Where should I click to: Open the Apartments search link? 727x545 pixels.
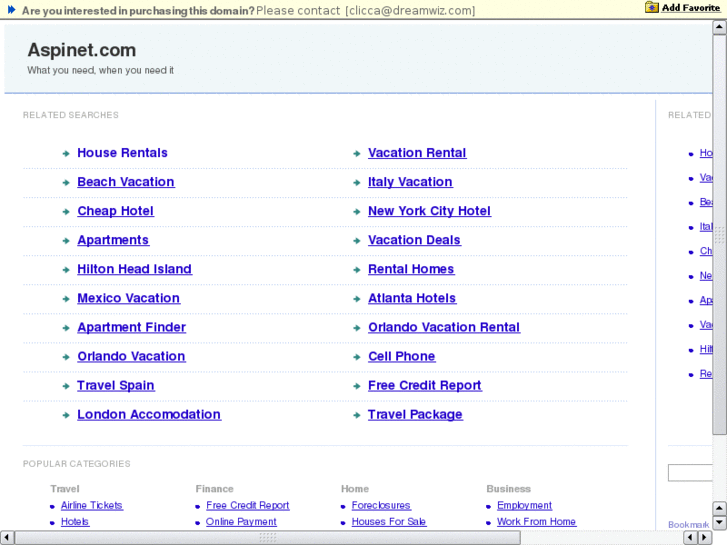click(x=113, y=240)
